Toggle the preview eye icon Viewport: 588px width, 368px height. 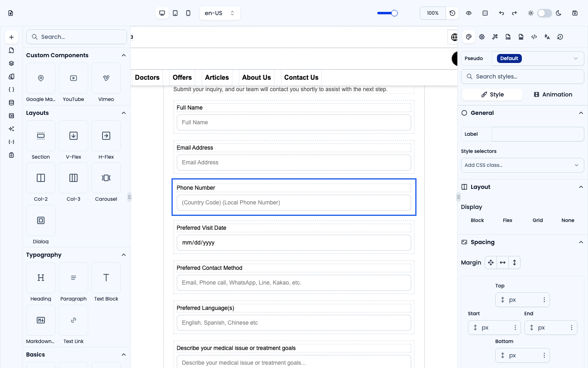[469, 13]
